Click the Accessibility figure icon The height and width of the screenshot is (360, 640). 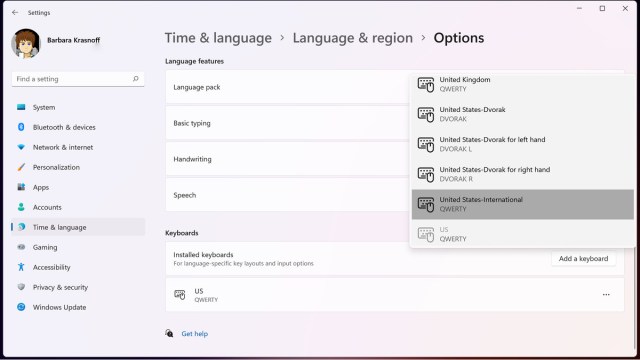[21, 267]
